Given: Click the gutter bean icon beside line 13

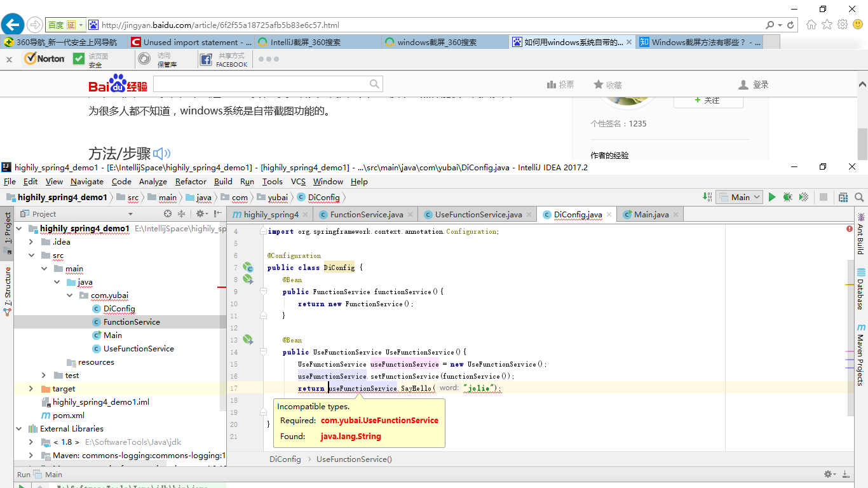Looking at the screenshot, I should point(248,340).
